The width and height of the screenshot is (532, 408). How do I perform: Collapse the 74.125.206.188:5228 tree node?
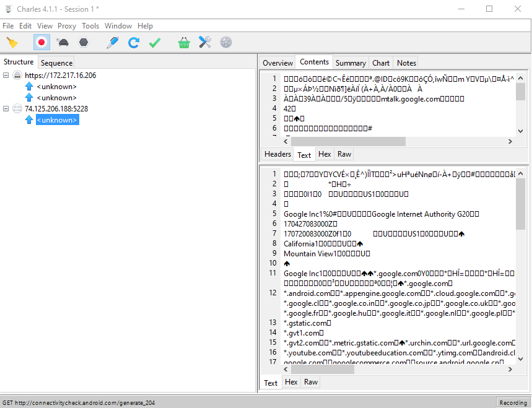click(6, 109)
